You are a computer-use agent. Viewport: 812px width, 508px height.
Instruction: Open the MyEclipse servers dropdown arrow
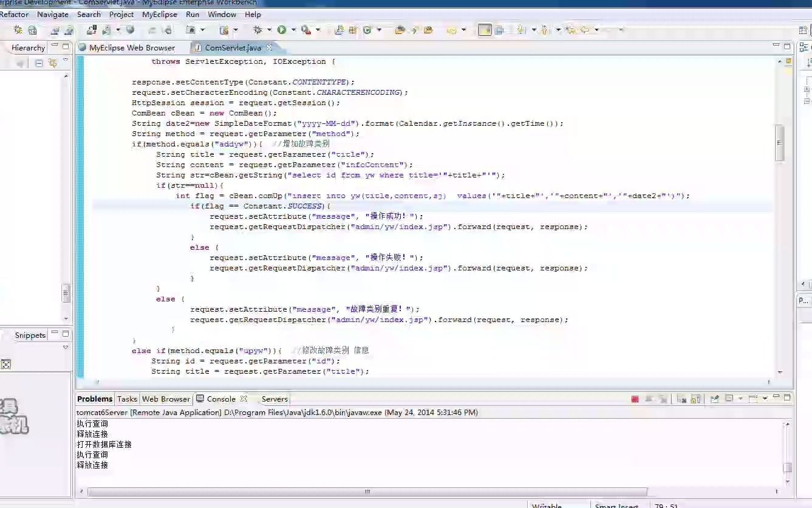tap(118, 30)
